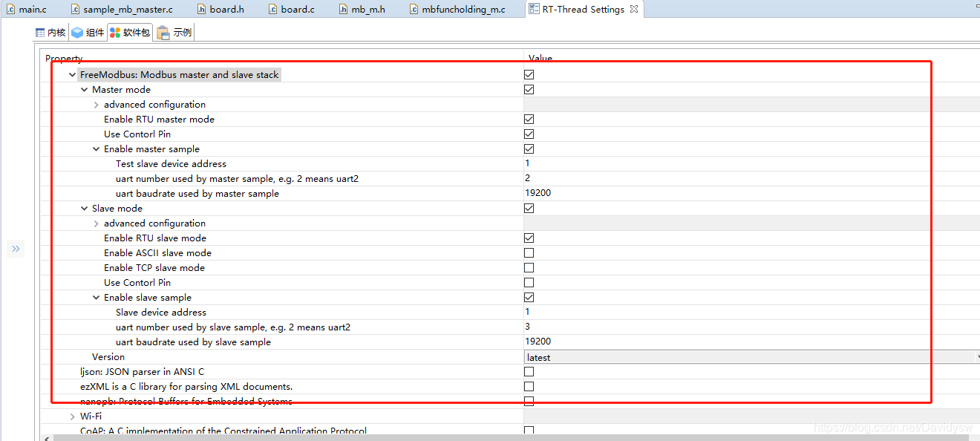
Task: Click the horizontal scrollbar at bottom
Action: pos(512,438)
